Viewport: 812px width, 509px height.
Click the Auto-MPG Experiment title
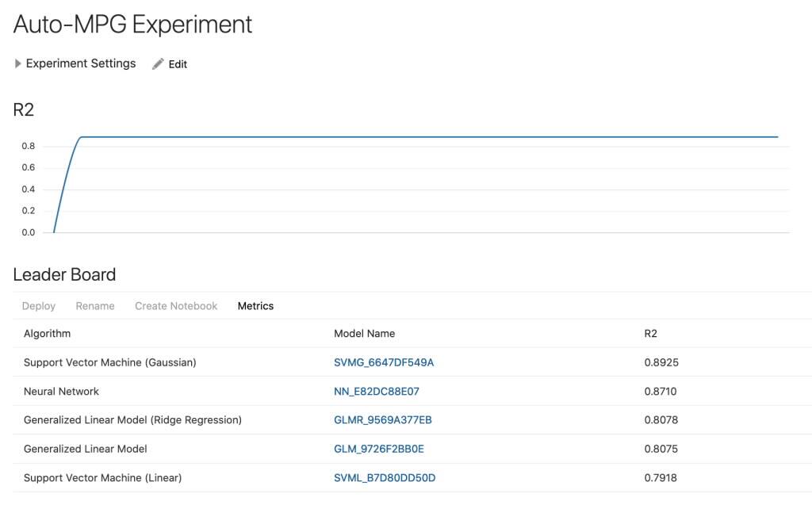click(132, 25)
